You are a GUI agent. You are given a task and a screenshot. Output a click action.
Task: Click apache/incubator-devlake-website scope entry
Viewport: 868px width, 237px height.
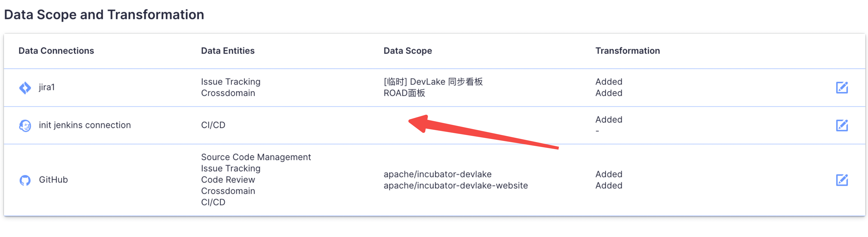point(455,185)
